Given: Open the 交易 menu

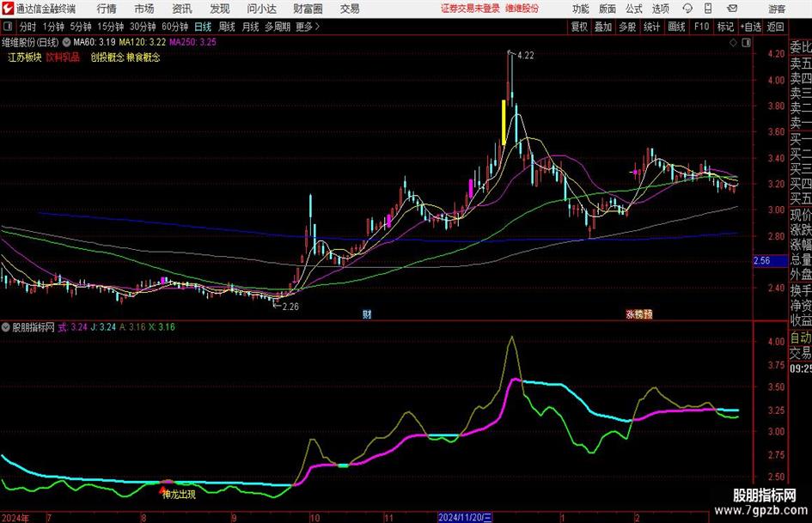Looking at the screenshot, I should (350, 9).
